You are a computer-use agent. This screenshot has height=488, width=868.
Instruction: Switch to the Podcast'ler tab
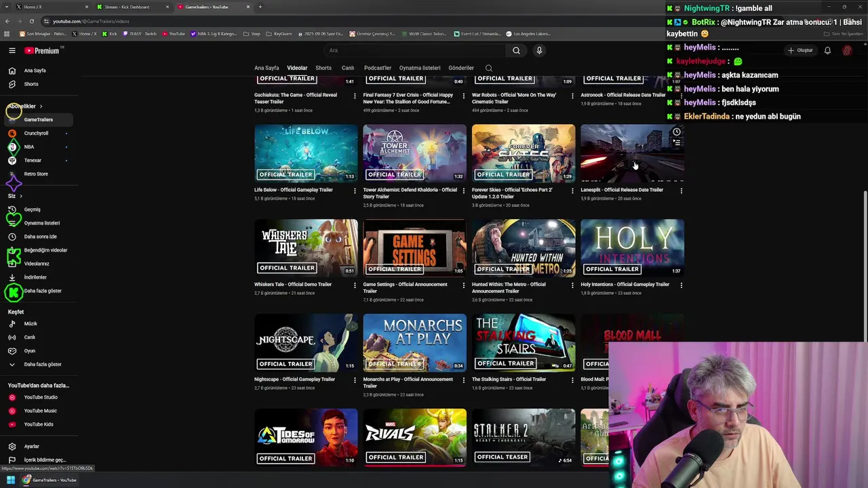tap(378, 68)
